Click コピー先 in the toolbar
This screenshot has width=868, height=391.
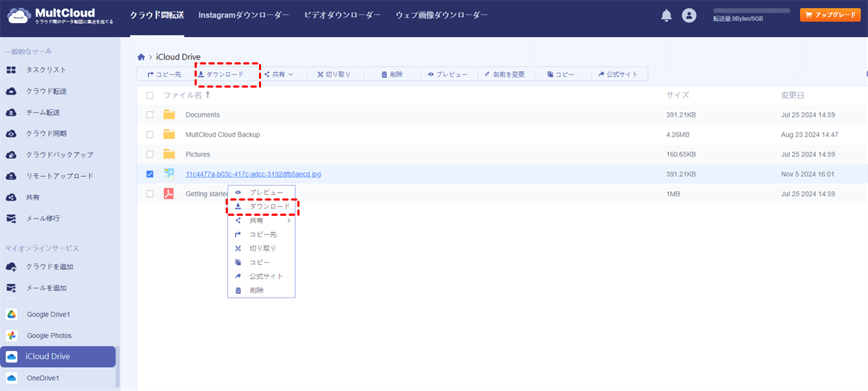(x=164, y=74)
